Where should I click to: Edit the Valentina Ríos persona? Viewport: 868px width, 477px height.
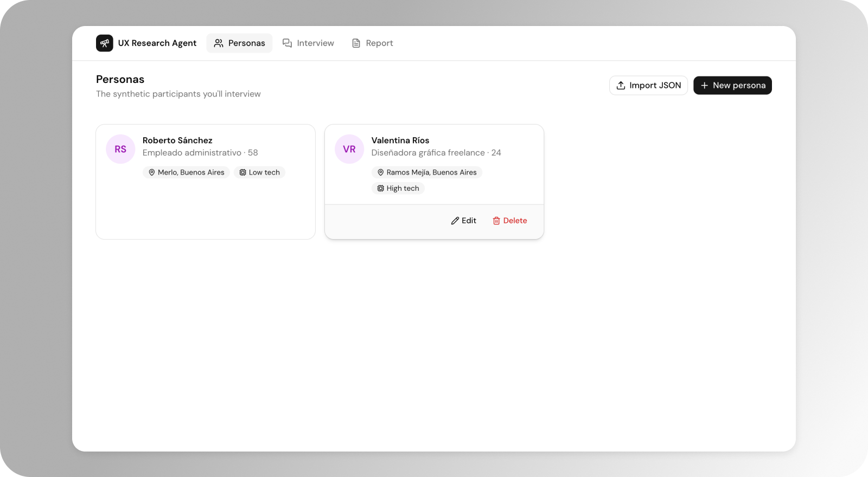463,221
